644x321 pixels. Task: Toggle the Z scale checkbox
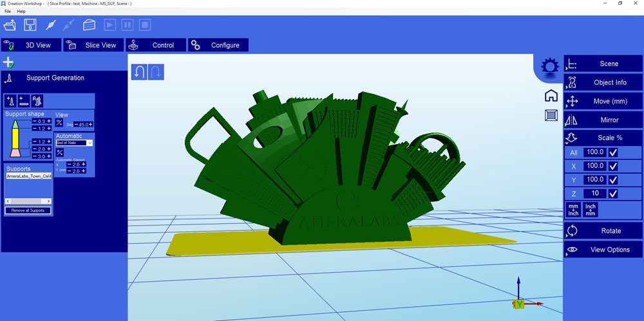point(613,194)
